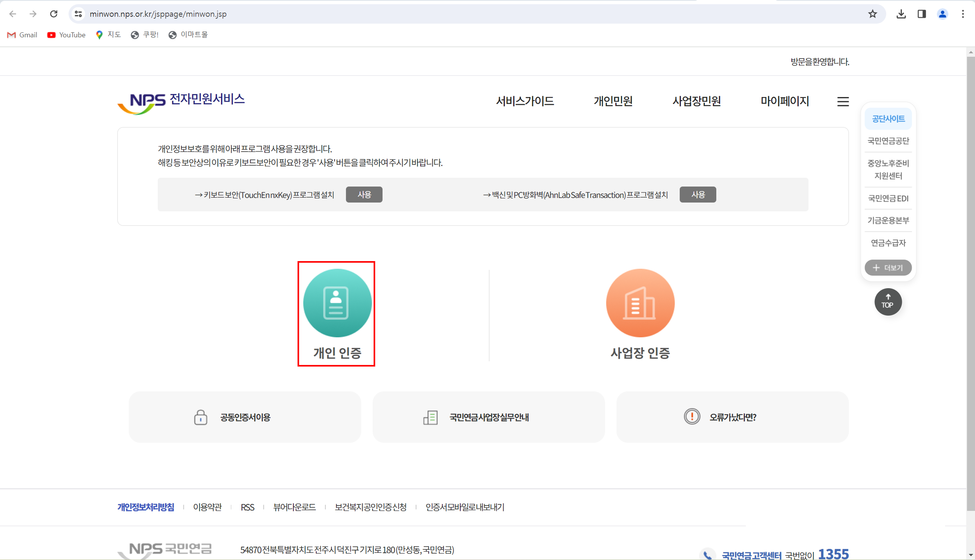
Task: Open the 개인민원 menu
Action: (612, 101)
